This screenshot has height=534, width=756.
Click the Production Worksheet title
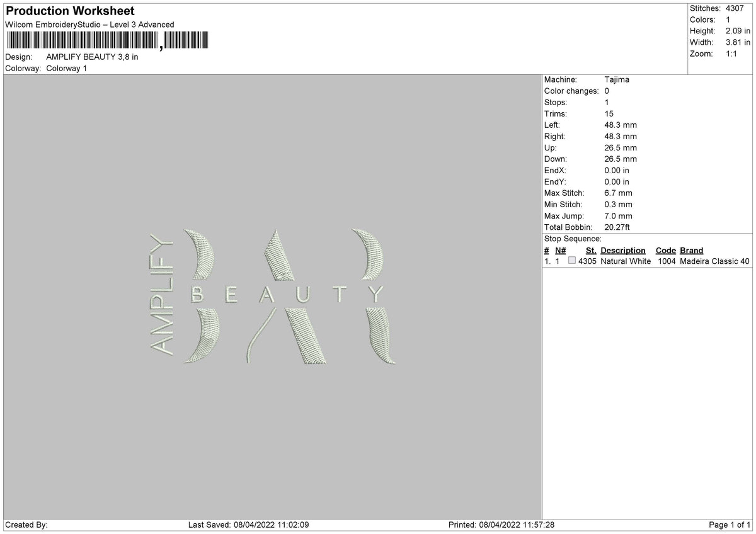coord(70,11)
